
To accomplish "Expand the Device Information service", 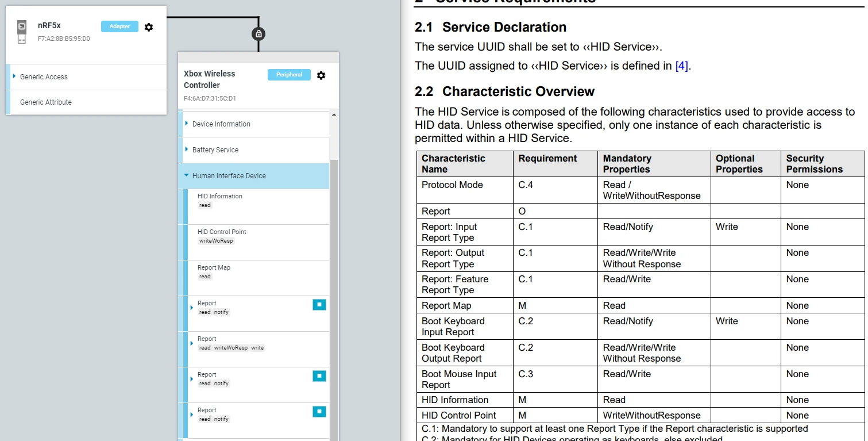I will (187, 124).
